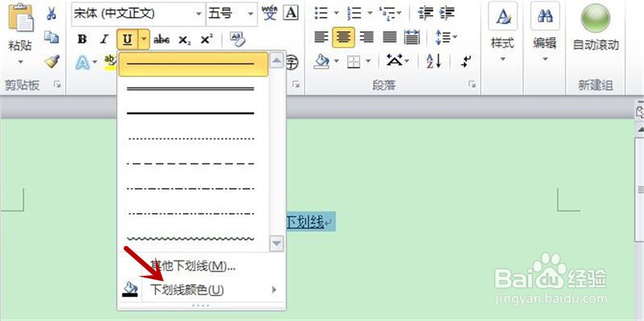Click the Multilevel list icon
Image resolution: width=644 pixels, height=321 pixels.
click(386, 13)
